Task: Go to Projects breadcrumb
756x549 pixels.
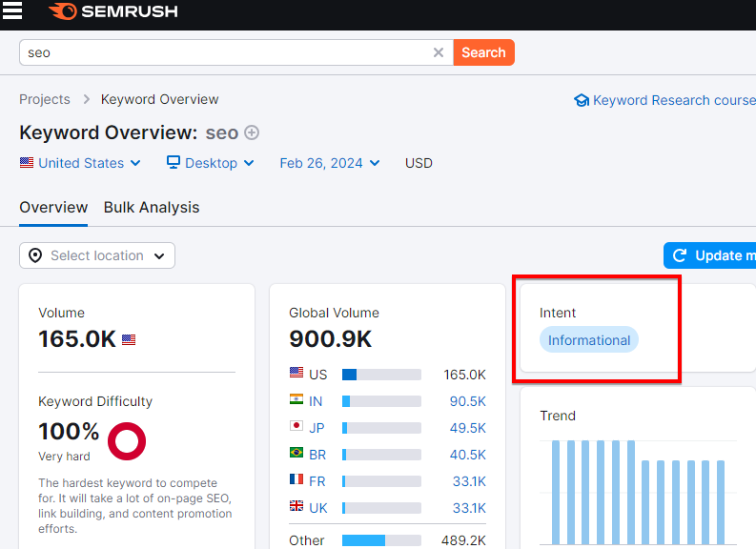Action: (45, 99)
